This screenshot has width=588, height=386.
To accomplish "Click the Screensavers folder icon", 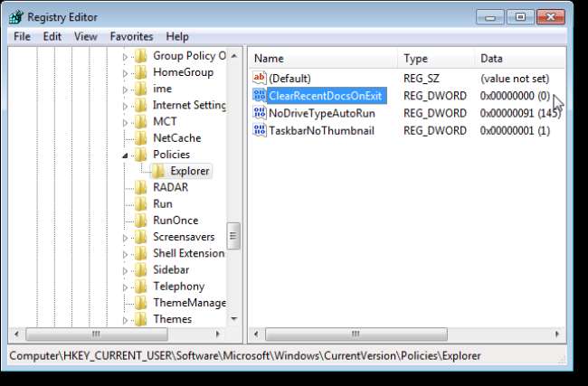I will [x=140, y=237].
